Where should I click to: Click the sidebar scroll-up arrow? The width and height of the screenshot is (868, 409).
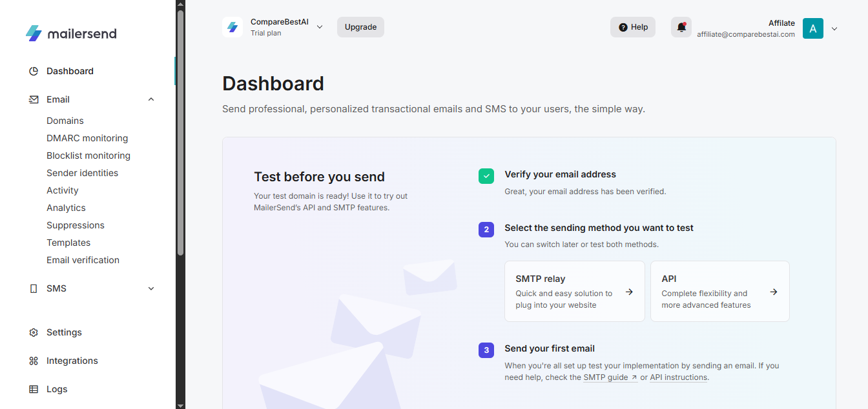pyautogui.click(x=181, y=4)
